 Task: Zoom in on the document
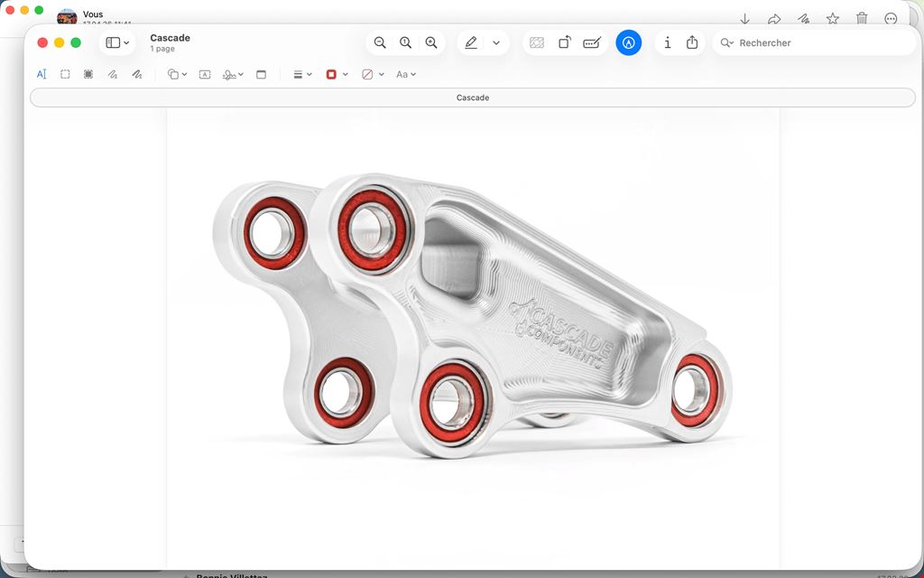pos(431,42)
